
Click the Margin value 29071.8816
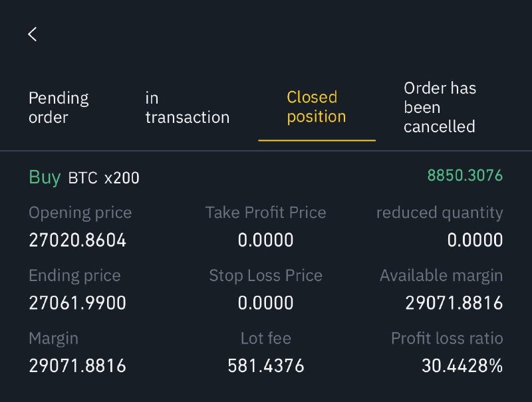77,365
